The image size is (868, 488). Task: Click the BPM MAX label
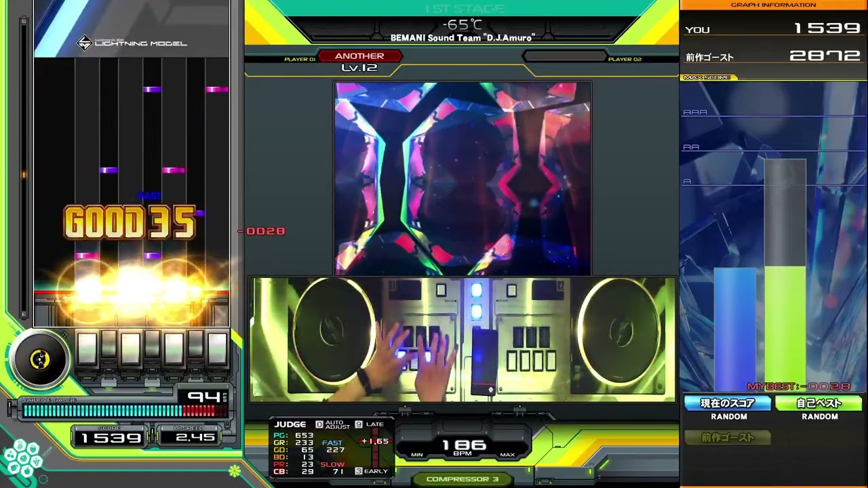(x=507, y=455)
